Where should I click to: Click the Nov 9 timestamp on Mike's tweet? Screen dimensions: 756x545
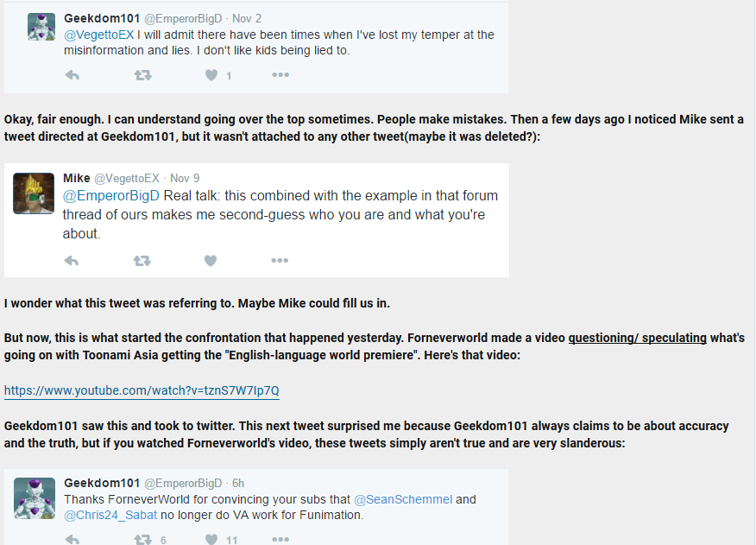[x=185, y=178]
